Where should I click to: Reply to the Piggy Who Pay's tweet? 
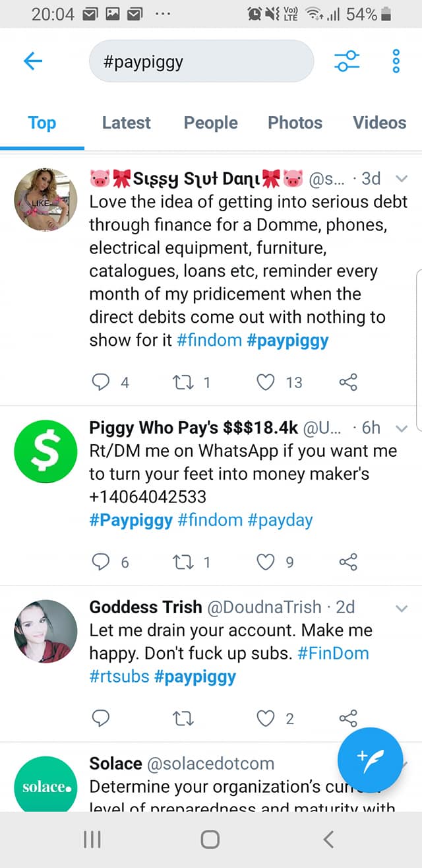click(x=100, y=562)
